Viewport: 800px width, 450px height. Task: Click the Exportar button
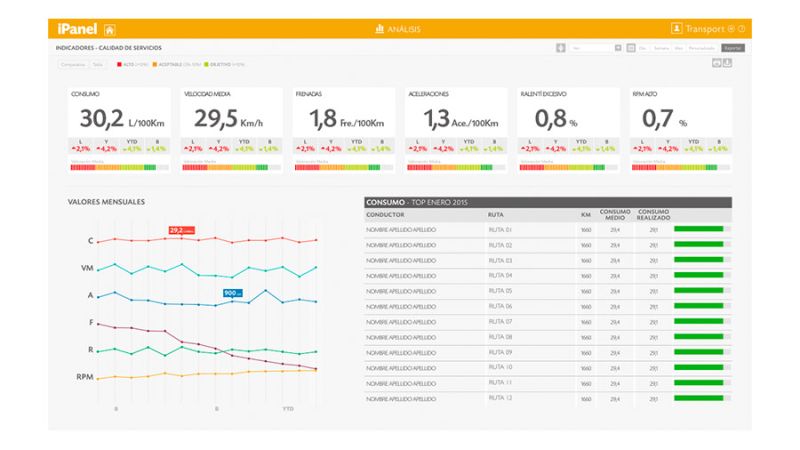[x=732, y=47]
